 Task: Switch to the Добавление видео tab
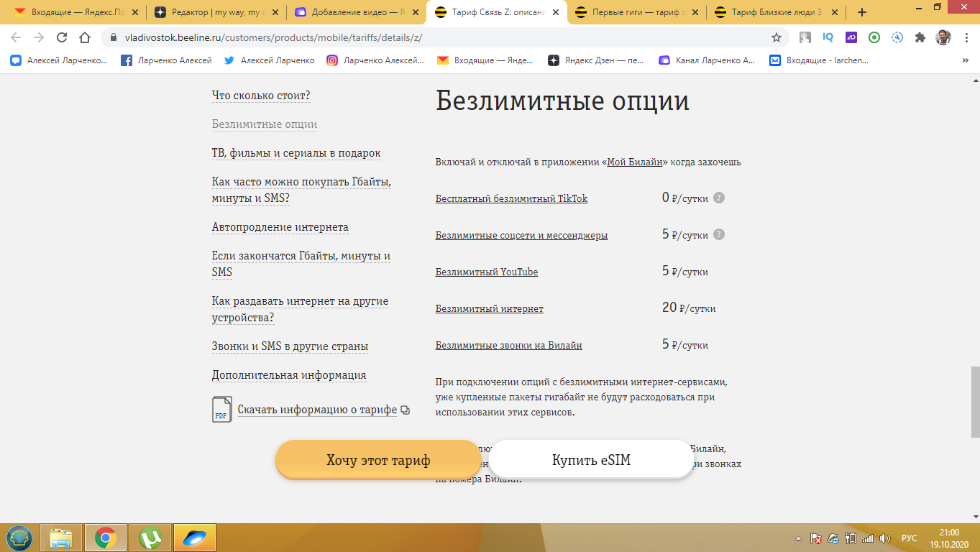356,12
